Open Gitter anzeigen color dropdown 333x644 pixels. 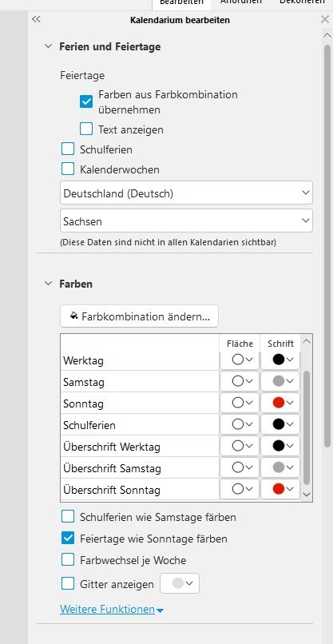click(180, 583)
